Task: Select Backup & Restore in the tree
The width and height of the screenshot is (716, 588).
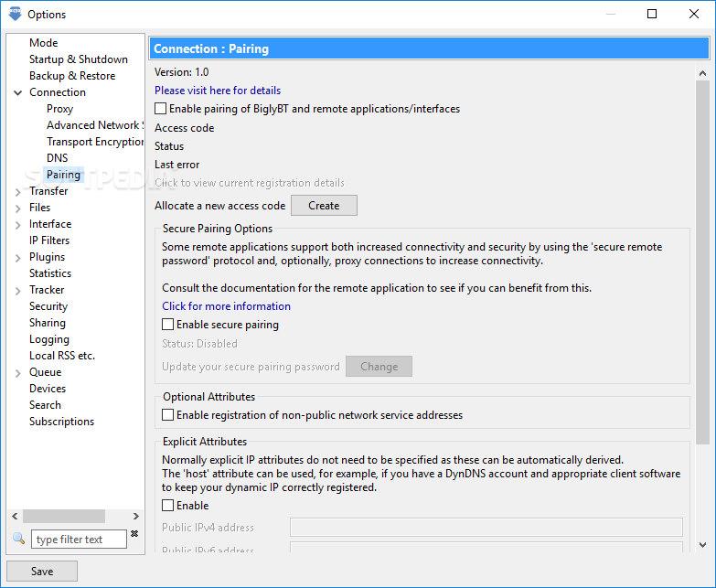Action: pyautogui.click(x=72, y=76)
